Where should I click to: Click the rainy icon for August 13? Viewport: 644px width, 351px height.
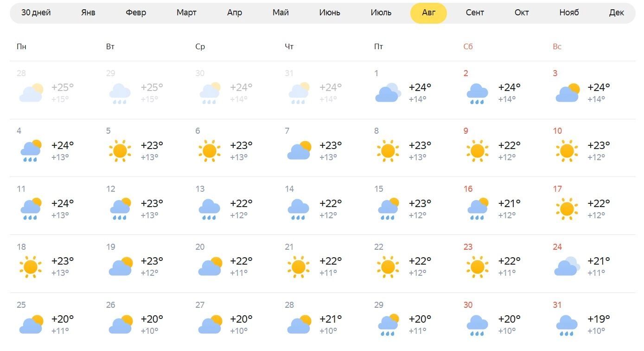pos(209,209)
